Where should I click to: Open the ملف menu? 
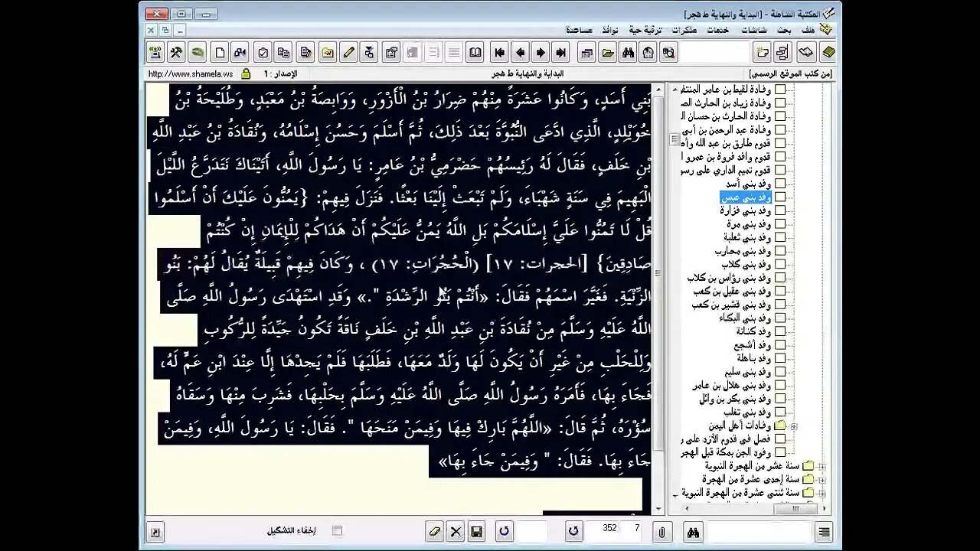click(808, 30)
